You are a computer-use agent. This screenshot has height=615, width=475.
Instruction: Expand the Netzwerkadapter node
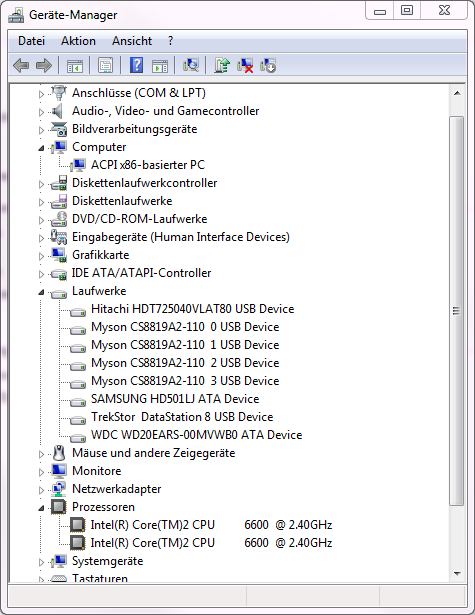41,490
